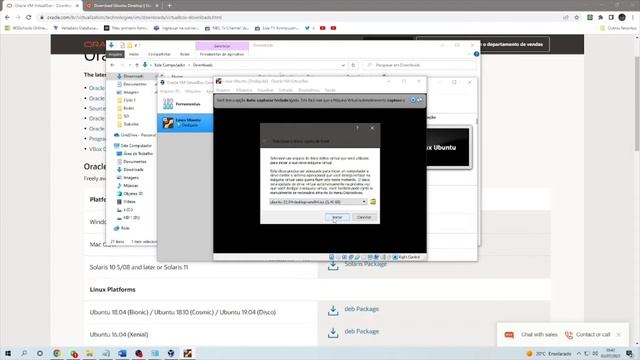This screenshot has width=640, height=360.
Task: Open the Máquina menu in the VM window
Action: 244,90
